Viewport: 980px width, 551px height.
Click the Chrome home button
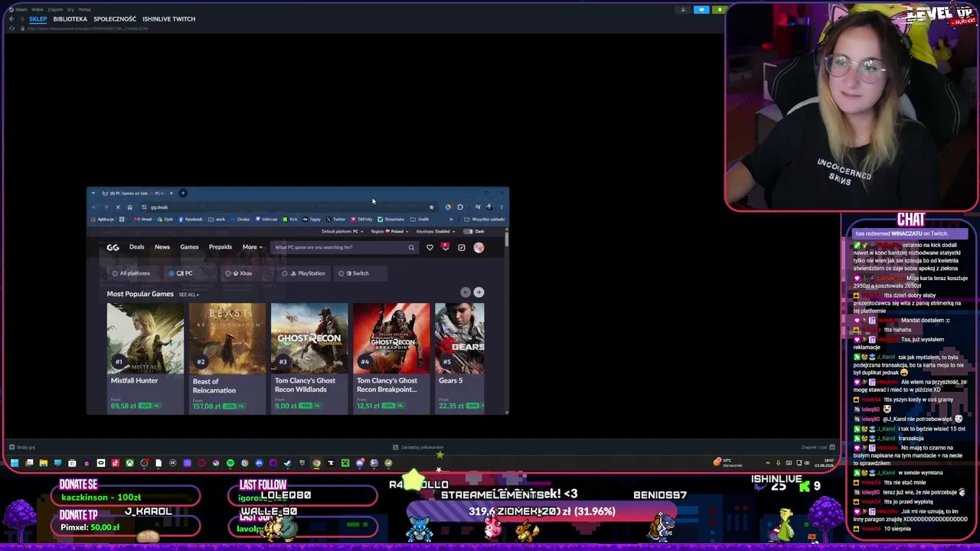coord(129,207)
